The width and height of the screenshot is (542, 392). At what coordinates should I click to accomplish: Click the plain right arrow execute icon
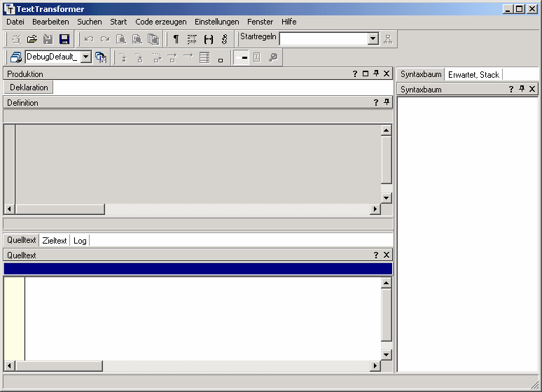click(x=188, y=56)
